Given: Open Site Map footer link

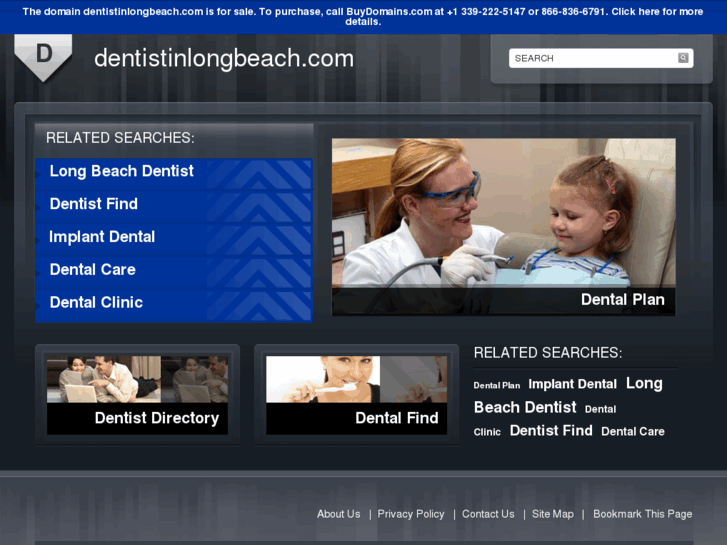Looking at the screenshot, I should [553, 514].
